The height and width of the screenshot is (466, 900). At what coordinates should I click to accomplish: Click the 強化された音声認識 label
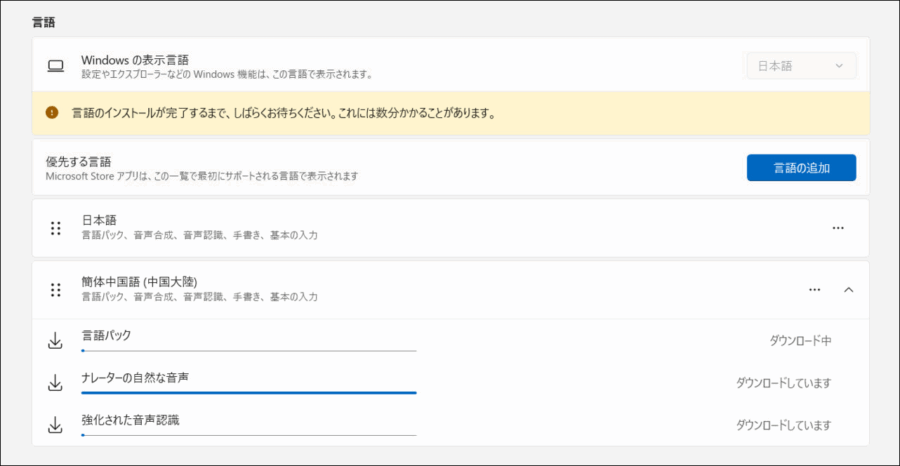point(130,420)
